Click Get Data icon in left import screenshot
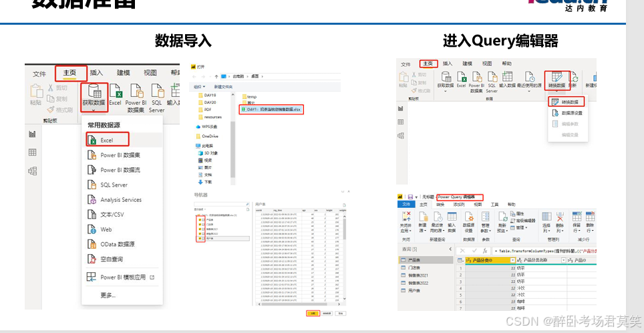The height and width of the screenshot is (333, 644). [94, 91]
